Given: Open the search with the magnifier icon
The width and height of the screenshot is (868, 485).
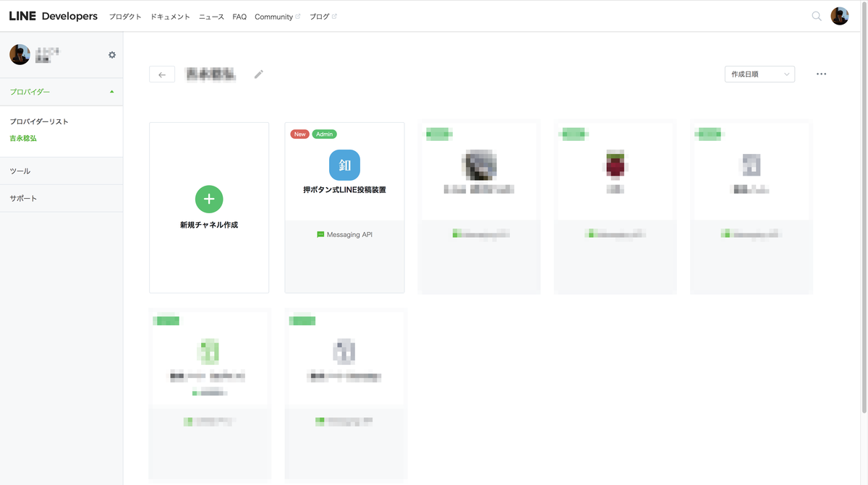Looking at the screenshot, I should click(816, 16).
